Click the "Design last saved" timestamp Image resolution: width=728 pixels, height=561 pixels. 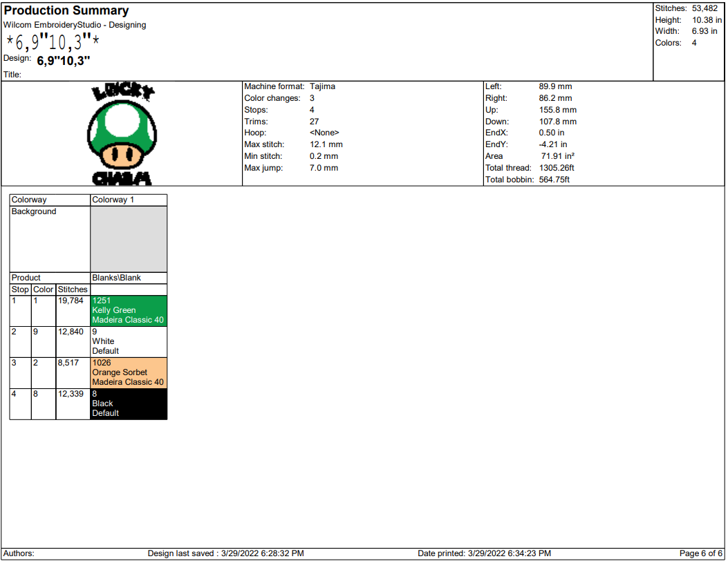[226, 553]
